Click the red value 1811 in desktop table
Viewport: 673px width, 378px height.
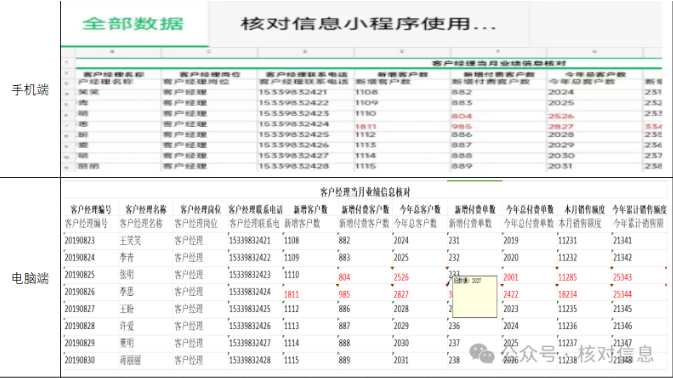(291, 294)
